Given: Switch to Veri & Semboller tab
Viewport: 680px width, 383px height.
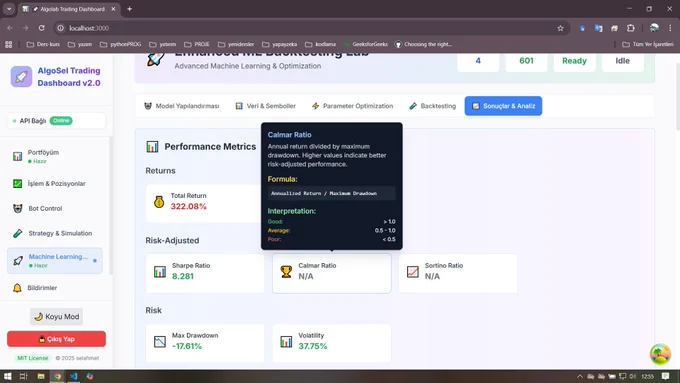Looking at the screenshot, I should [x=265, y=106].
